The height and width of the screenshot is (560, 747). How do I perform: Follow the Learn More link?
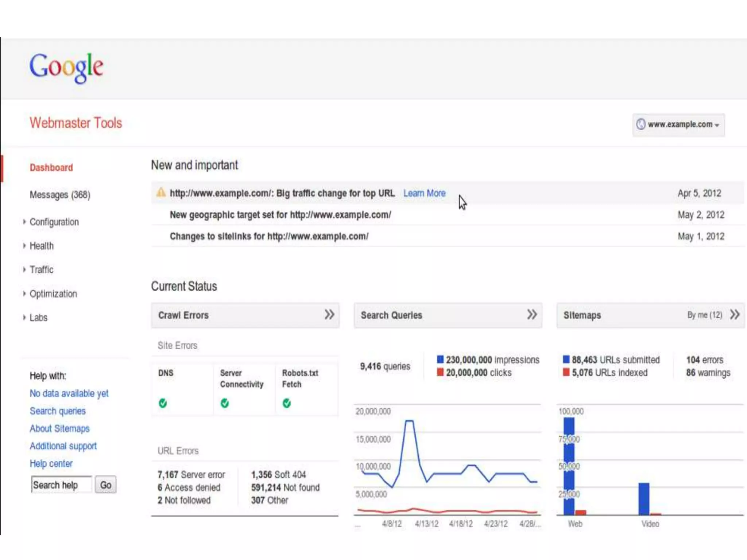coord(424,193)
